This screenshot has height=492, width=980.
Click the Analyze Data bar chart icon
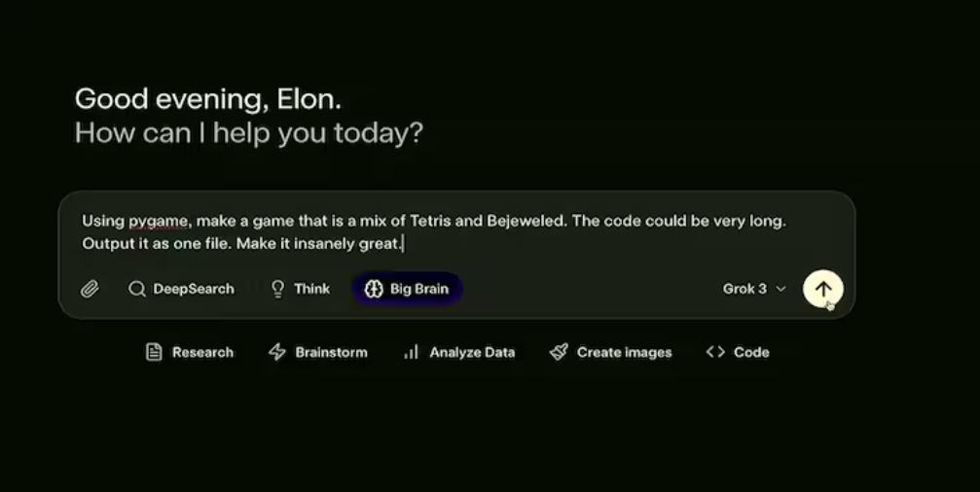(411, 352)
